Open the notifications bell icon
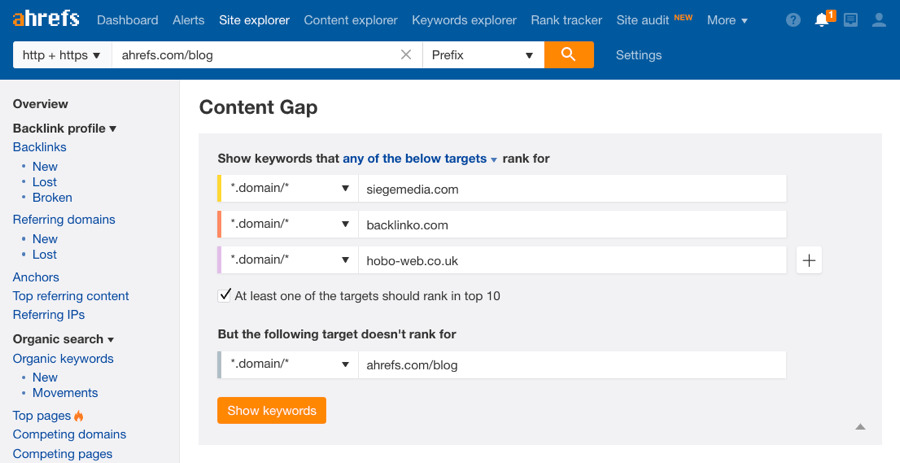This screenshot has width=900, height=463. point(822,20)
